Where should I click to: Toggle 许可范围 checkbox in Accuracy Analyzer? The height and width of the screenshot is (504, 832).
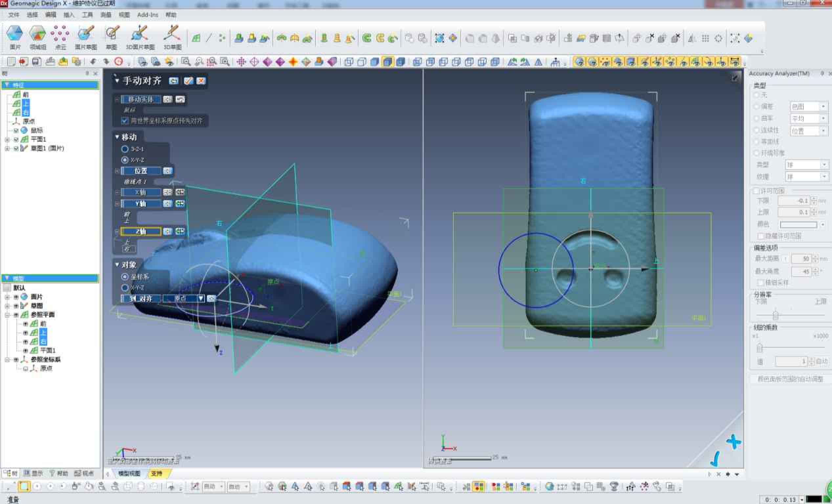[756, 191]
